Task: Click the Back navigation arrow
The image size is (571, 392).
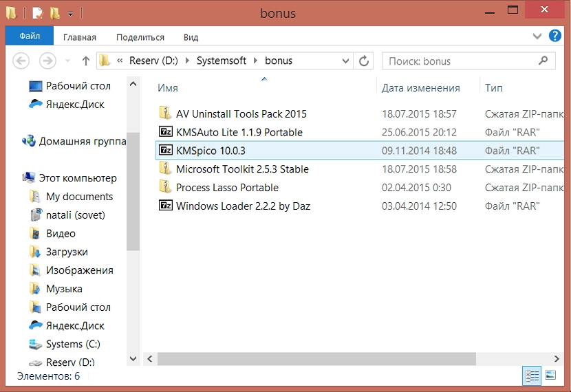Action: [x=21, y=61]
